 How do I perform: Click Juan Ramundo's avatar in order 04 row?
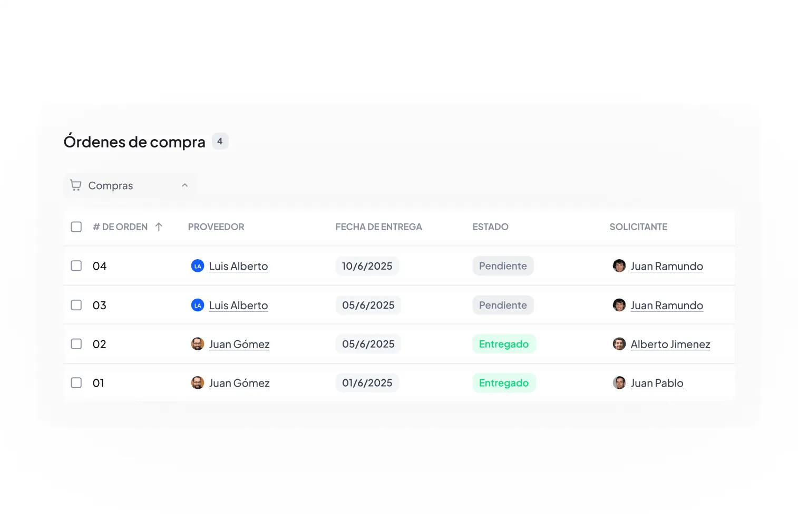[619, 266]
